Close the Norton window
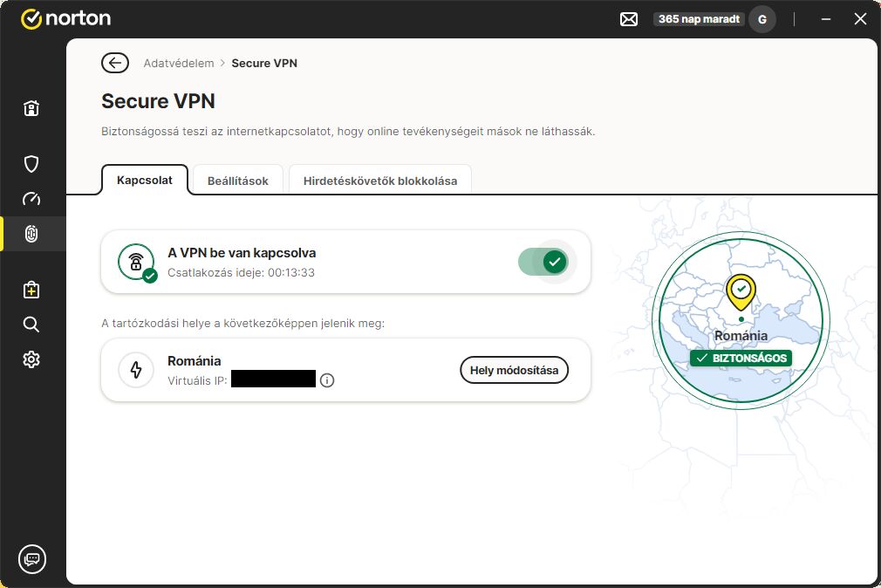Viewport: 881px width, 588px height. 860,19
